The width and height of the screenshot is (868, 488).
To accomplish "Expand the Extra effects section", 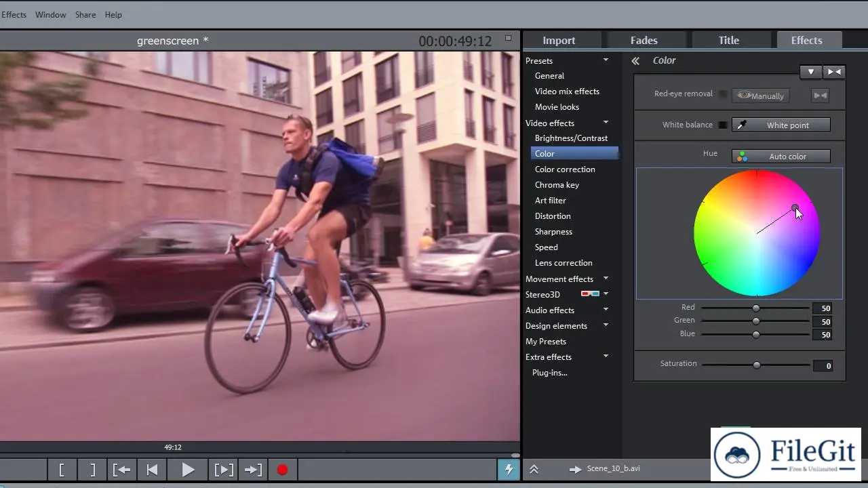I will tap(606, 357).
